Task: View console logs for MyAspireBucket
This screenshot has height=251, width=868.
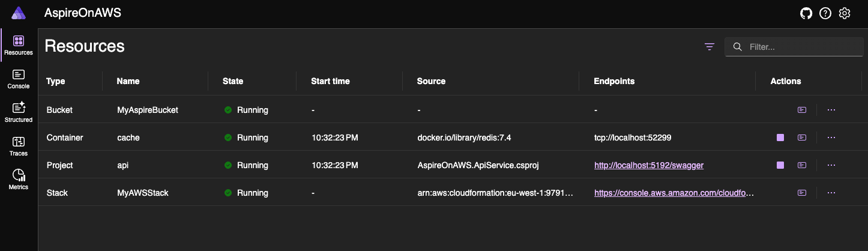Action: (802, 110)
